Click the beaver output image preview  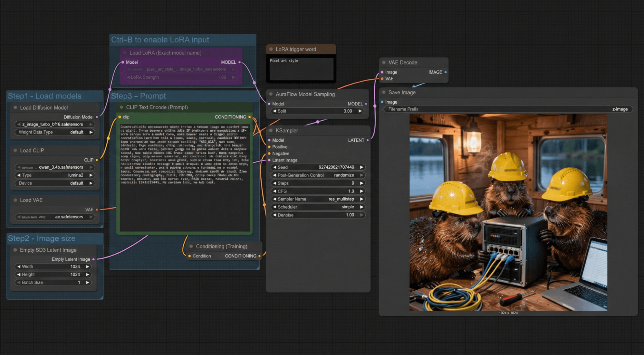508,212
